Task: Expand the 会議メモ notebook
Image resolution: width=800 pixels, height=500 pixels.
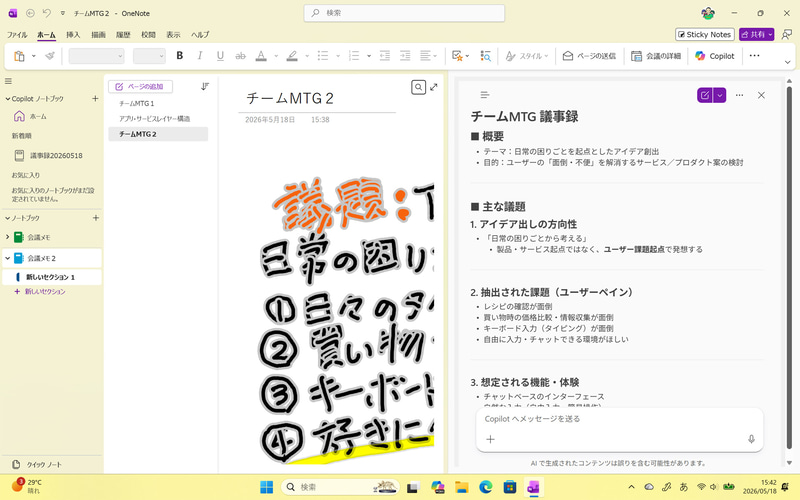Action: [x=7, y=237]
